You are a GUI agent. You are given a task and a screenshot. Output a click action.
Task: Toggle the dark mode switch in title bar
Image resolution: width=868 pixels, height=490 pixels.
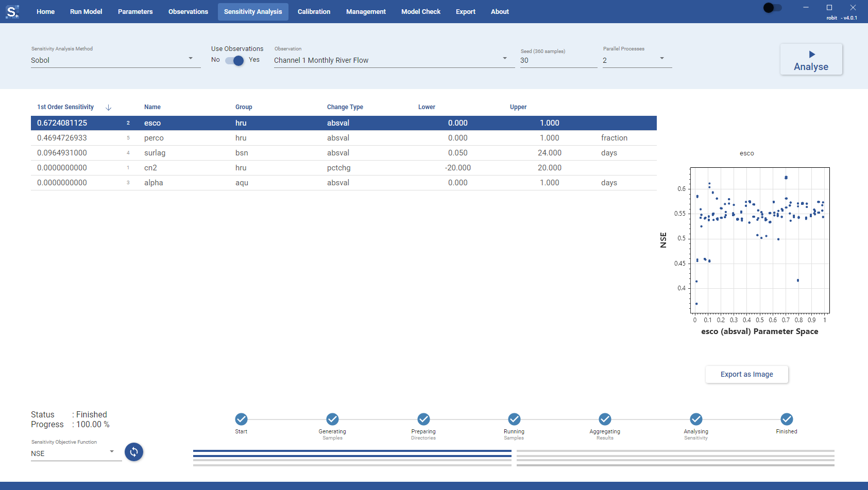(x=772, y=8)
